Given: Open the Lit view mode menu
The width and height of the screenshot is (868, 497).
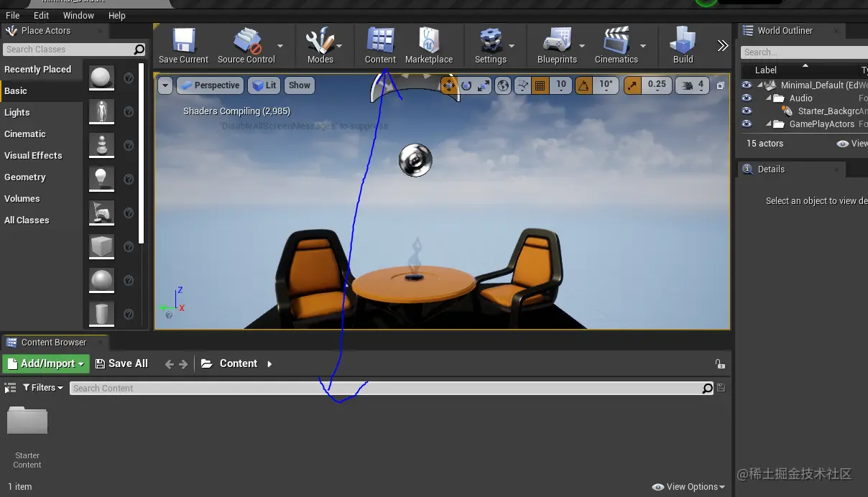Looking at the screenshot, I should click(x=264, y=85).
